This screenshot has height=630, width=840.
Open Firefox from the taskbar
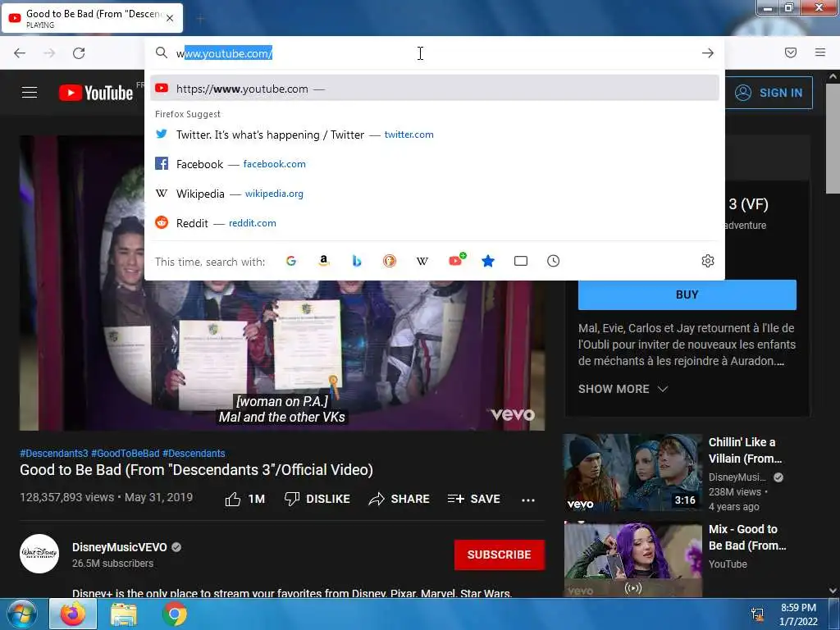pyautogui.click(x=73, y=614)
